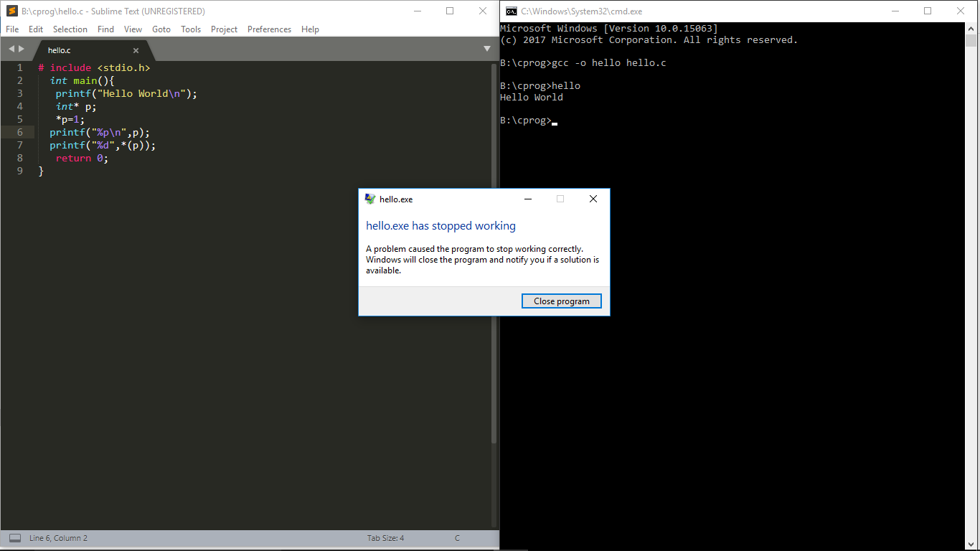The image size is (980, 551).
Task: Minimize the hello.exe dialog
Action: pyautogui.click(x=527, y=199)
